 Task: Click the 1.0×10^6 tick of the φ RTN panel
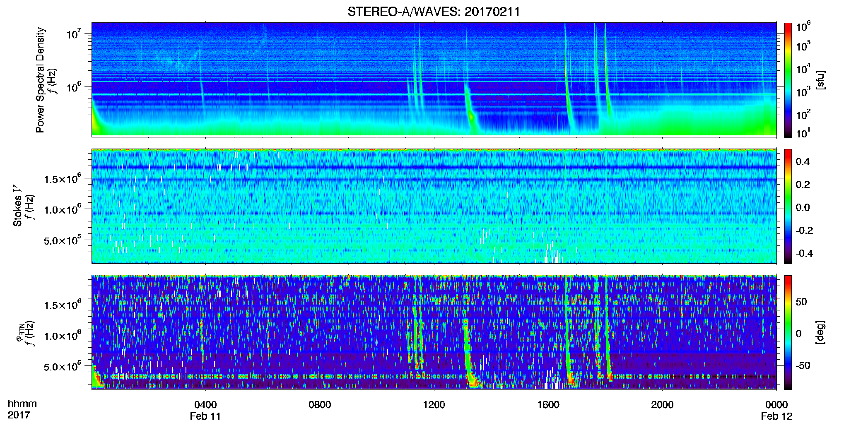tap(63, 336)
